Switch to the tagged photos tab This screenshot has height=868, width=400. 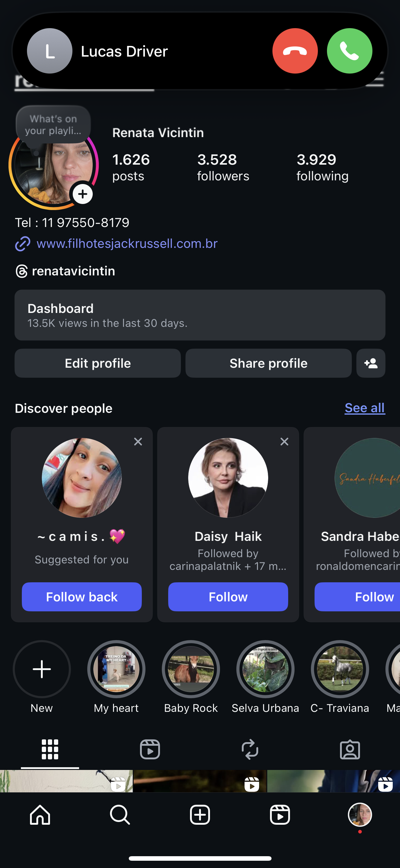coord(350,749)
